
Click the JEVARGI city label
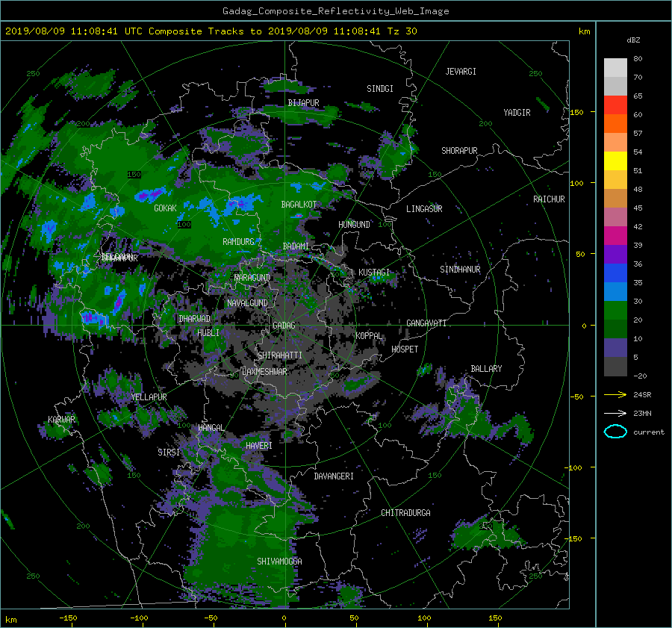[x=461, y=72]
